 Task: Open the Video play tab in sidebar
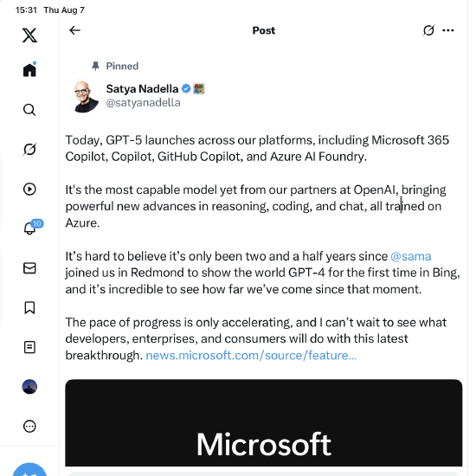pyautogui.click(x=29, y=190)
